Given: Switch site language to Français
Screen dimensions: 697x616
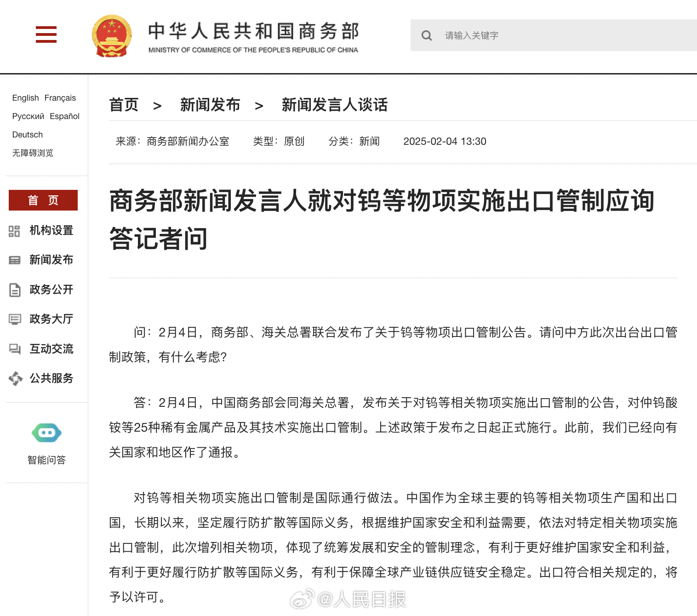Looking at the screenshot, I should pos(60,98).
